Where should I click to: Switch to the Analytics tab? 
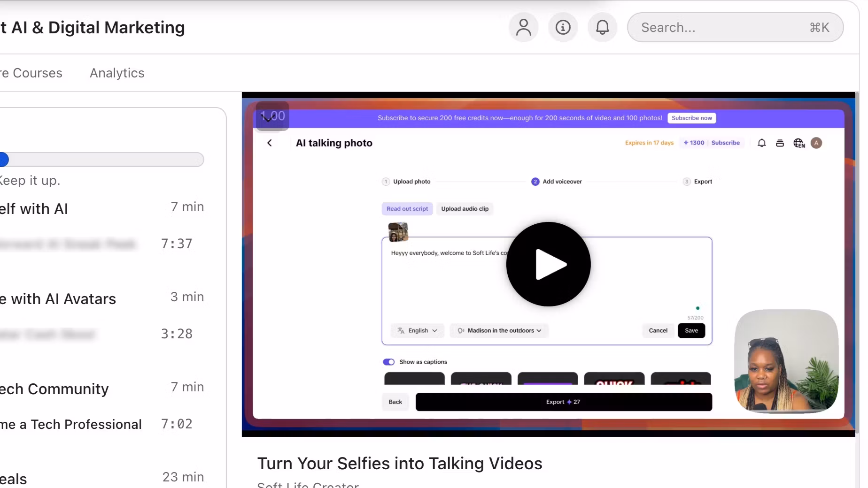tap(117, 73)
